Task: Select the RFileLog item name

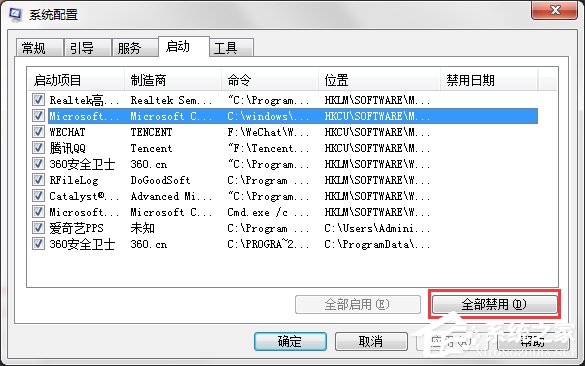Action: 74,180
